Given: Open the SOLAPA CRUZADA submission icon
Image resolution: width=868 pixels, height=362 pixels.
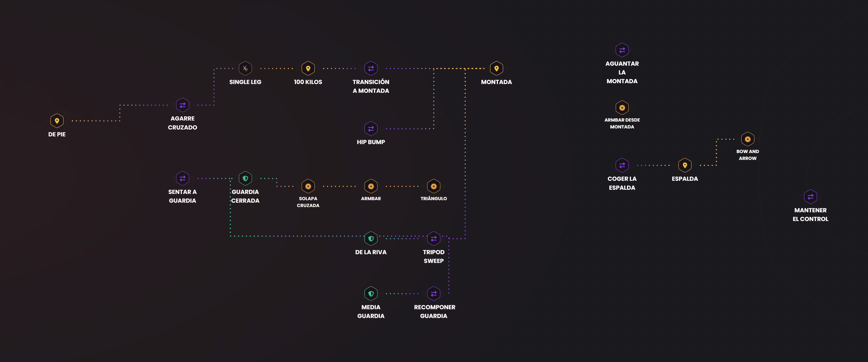Looking at the screenshot, I should pos(308,186).
